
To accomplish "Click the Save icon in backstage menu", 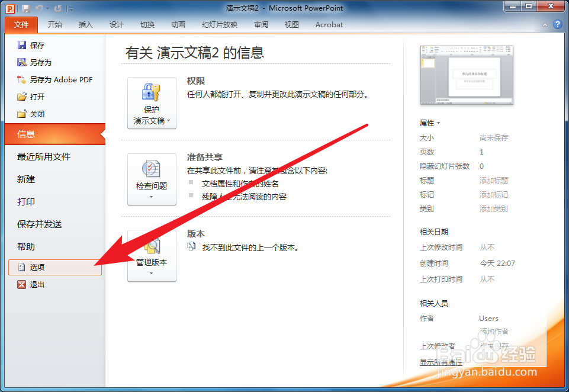I will point(22,45).
